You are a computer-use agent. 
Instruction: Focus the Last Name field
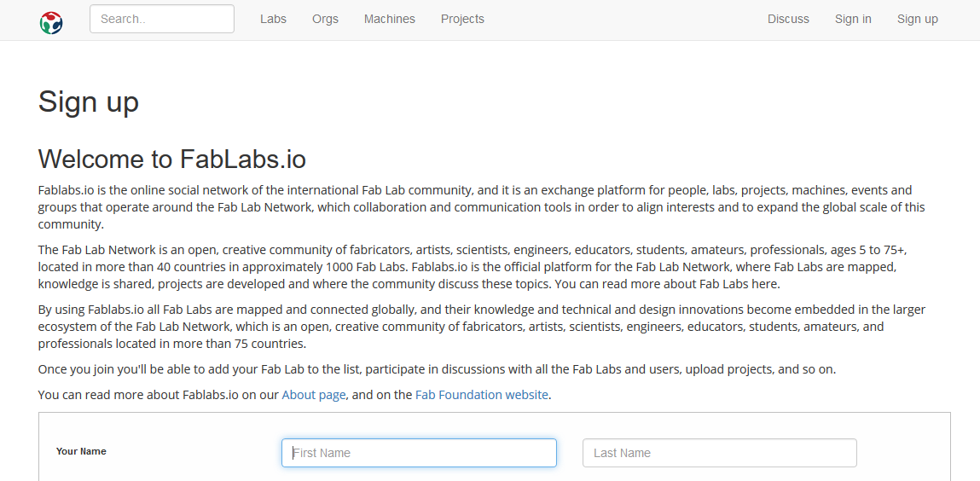pyautogui.click(x=719, y=453)
